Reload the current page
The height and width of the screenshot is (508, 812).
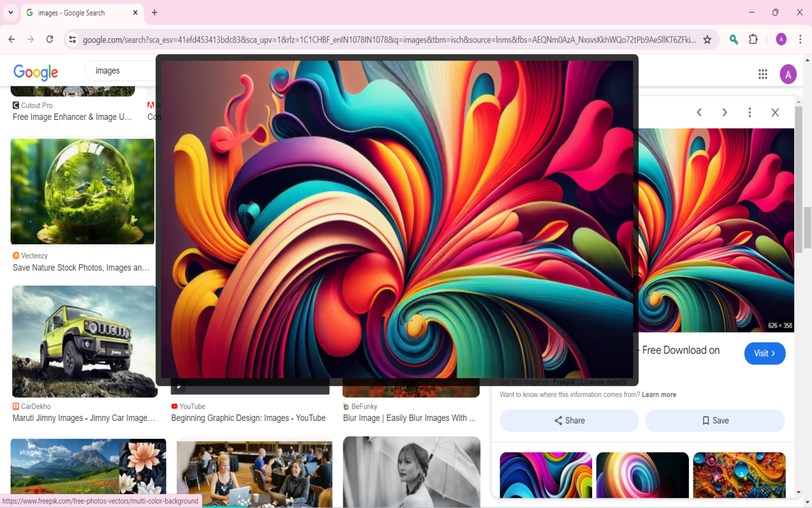pos(49,39)
